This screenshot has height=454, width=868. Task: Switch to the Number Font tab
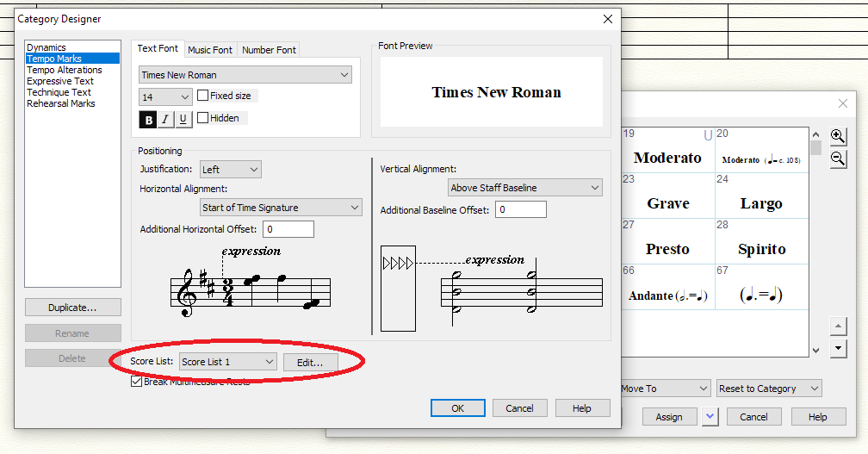[x=269, y=50]
